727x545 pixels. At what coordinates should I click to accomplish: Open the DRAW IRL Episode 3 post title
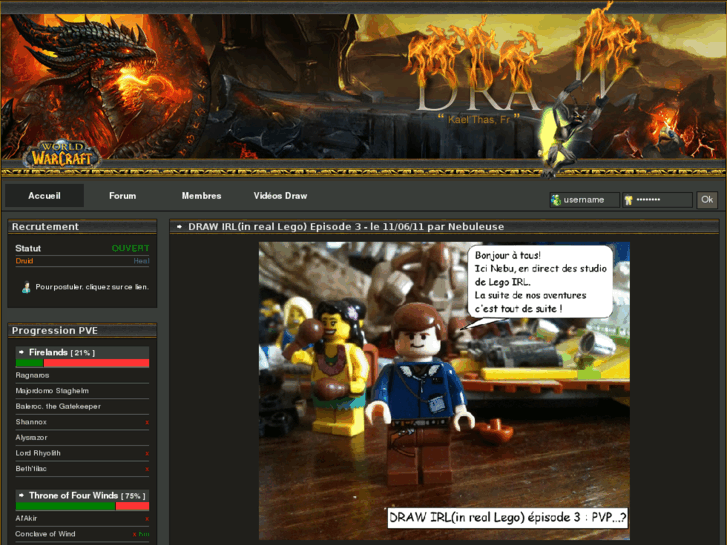point(346,227)
